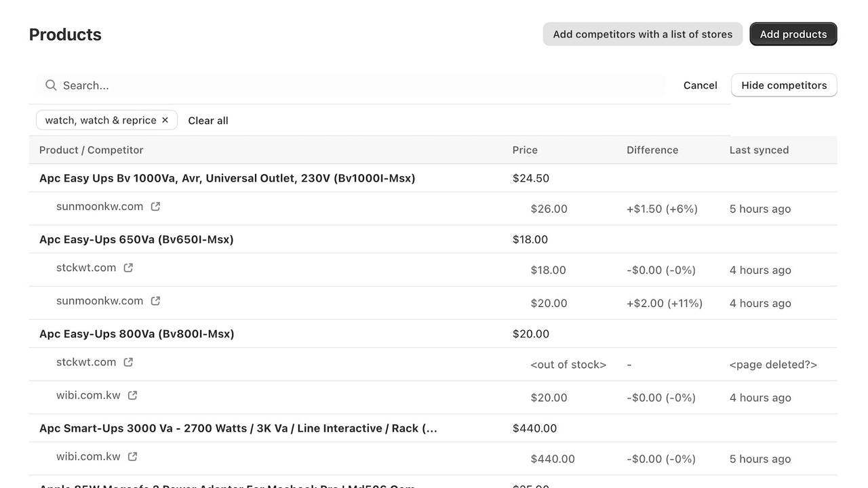Click the $26.00 competitor price

[x=549, y=209]
